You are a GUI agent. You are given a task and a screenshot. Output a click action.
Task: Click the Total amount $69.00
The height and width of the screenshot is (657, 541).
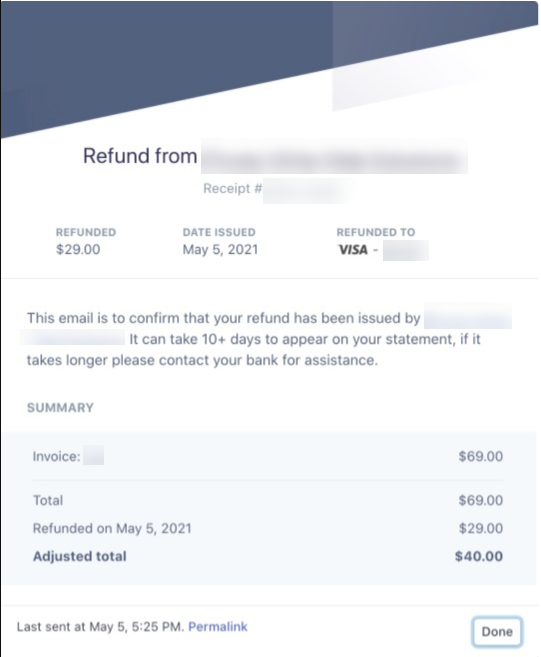tap(481, 500)
